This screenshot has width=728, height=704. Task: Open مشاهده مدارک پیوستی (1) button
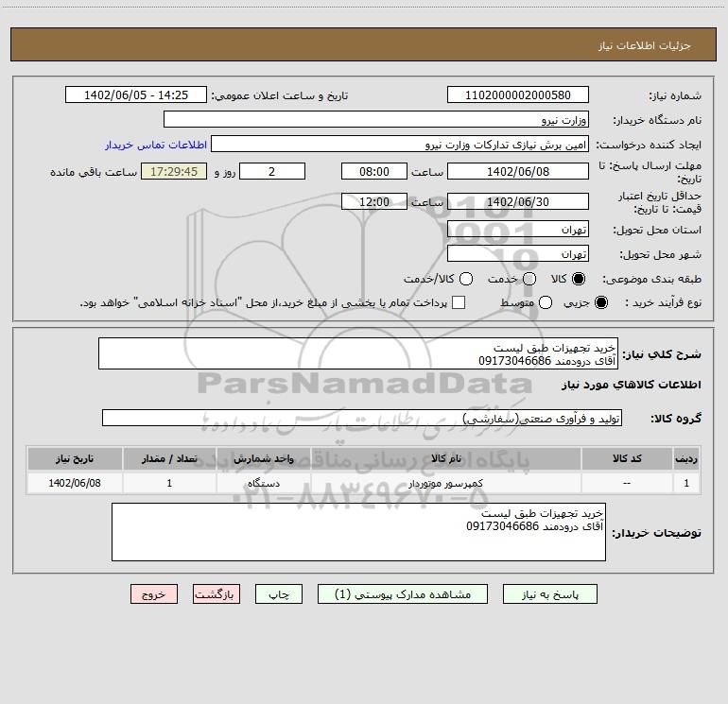coord(403,594)
